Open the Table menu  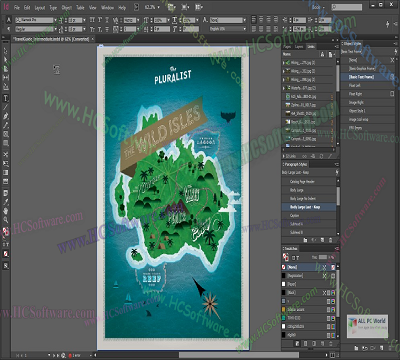[80, 7]
